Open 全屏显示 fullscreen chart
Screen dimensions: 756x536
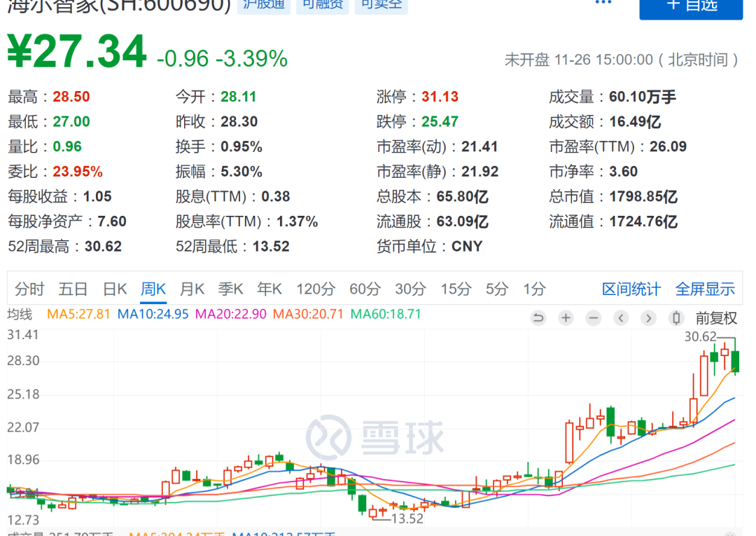pyautogui.click(x=704, y=289)
